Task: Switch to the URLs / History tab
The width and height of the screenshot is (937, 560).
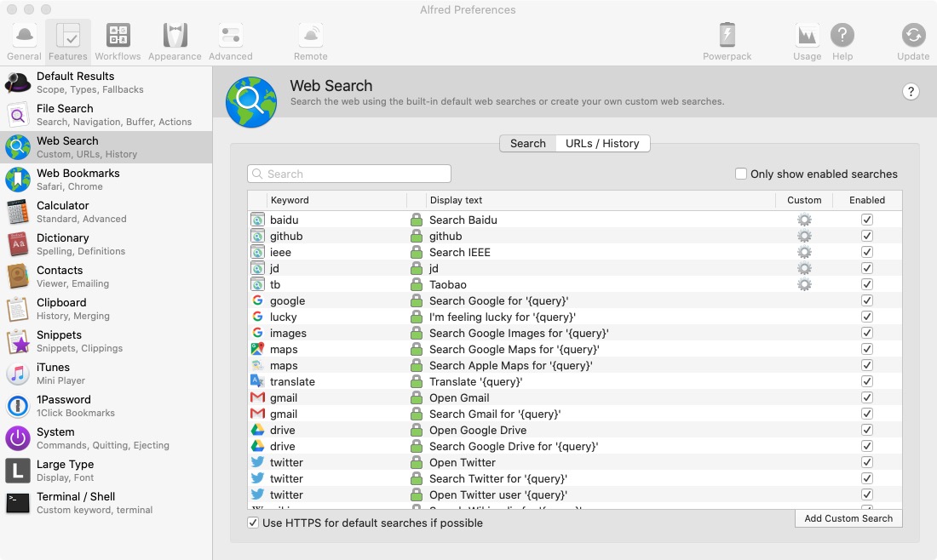Action: [602, 143]
